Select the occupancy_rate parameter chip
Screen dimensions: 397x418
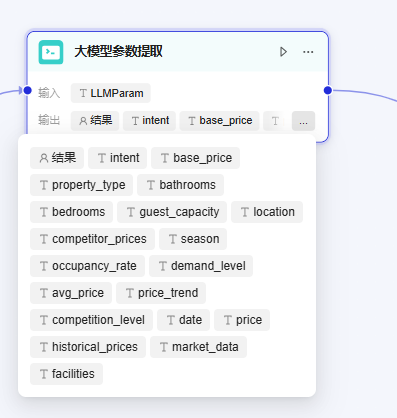click(x=87, y=266)
